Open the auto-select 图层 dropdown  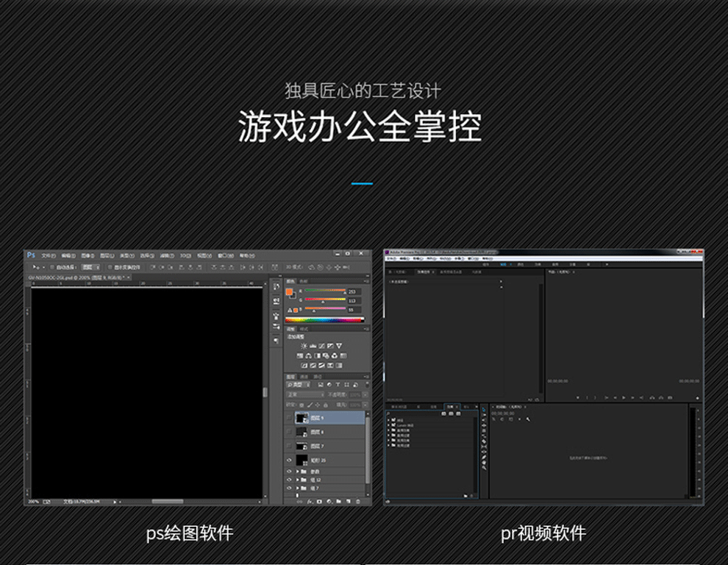[x=90, y=267]
